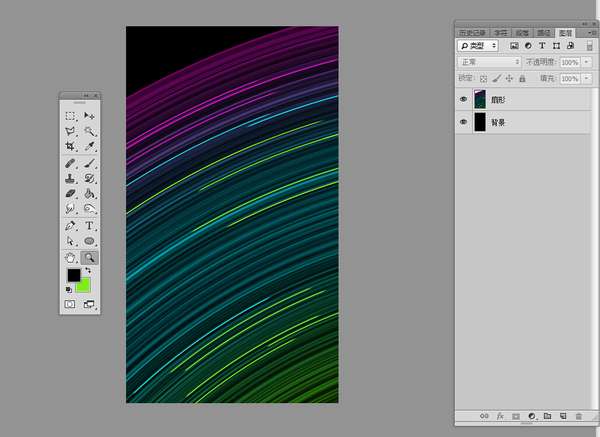The image size is (600, 437).
Task: Lock all layer attributes
Action: coord(522,79)
